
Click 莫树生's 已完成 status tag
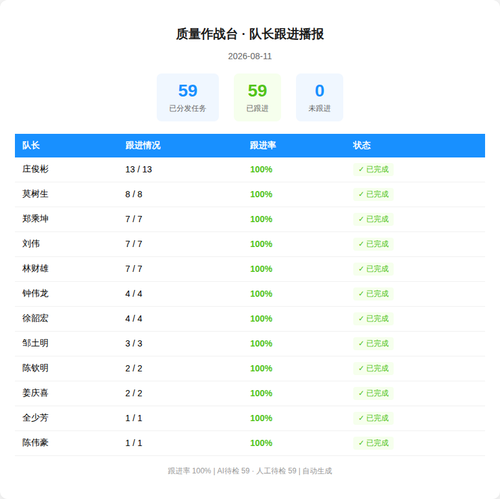click(373, 194)
